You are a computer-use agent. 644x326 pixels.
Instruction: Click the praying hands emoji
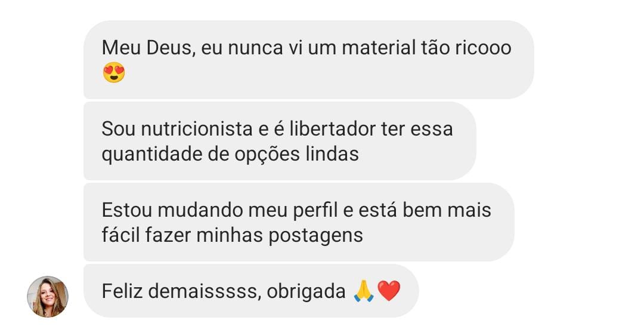point(364,291)
